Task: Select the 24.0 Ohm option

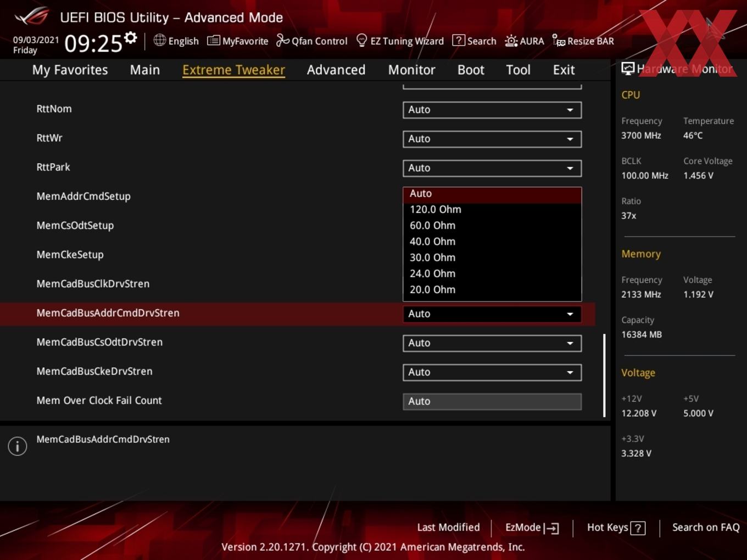Action: [492, 273]
